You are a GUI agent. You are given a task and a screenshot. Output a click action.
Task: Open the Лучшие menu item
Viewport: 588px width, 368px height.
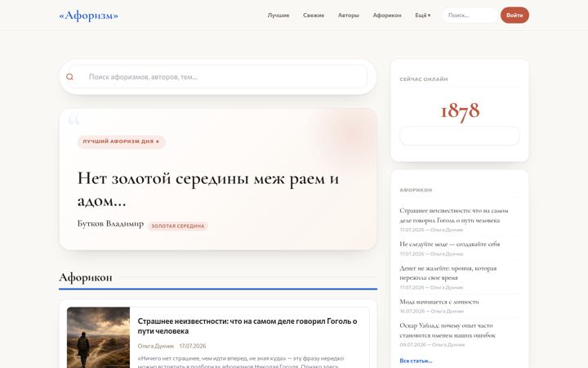(x=278, y=16)
